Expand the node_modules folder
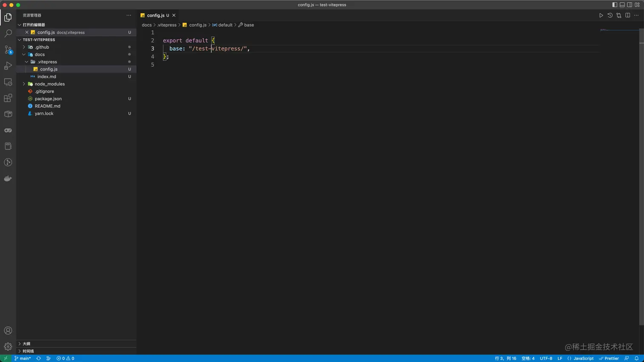Image resolution: width=644 pixels, height=362 pixels. (x=24, y=84)
